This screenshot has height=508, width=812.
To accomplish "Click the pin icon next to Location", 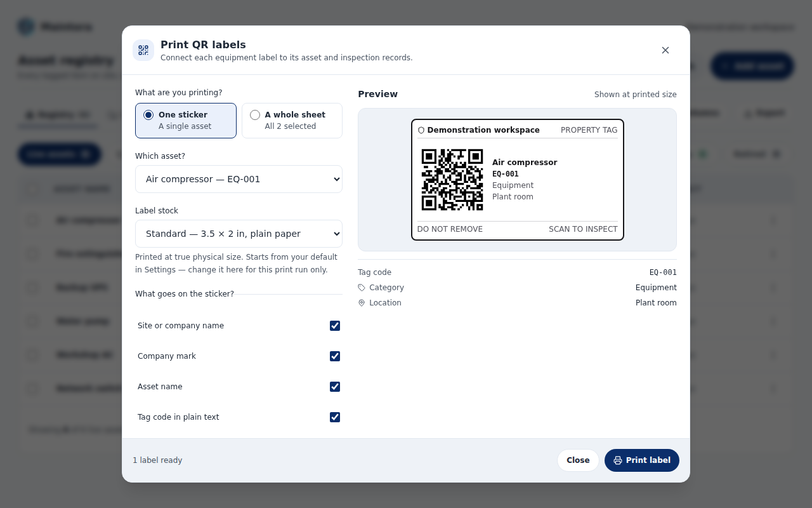I will pos(362,303).
